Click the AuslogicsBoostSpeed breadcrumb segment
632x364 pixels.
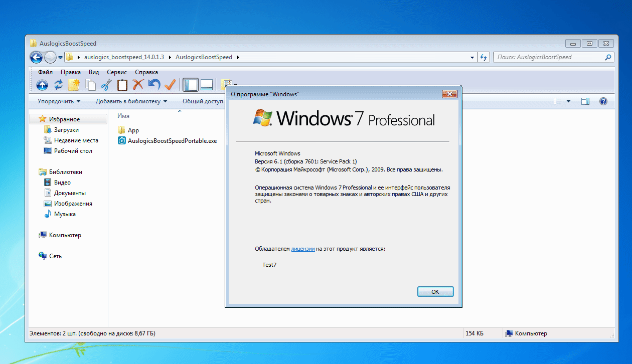click(204, 57)
